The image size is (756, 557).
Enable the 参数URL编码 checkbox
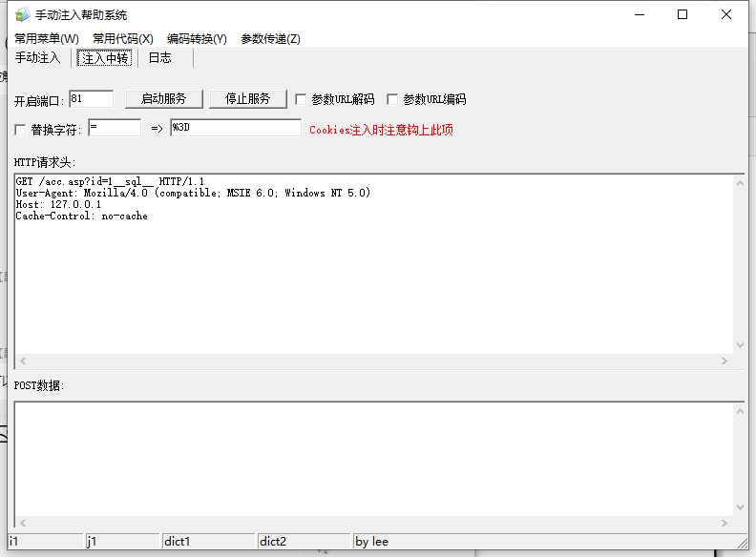392,99
